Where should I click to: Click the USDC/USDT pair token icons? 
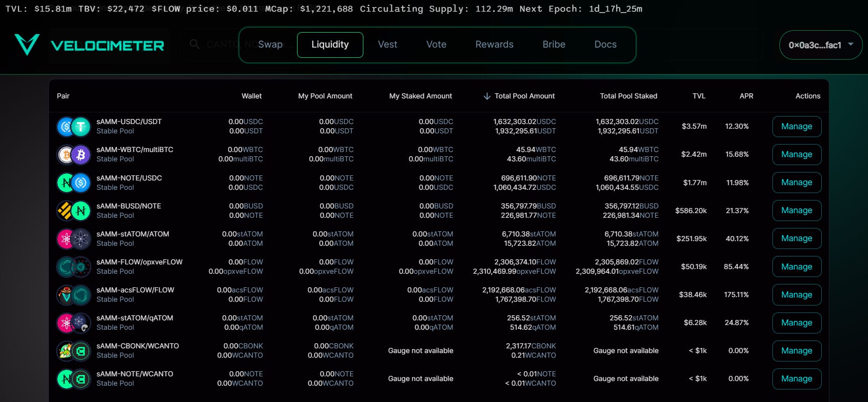pos(74,126)
